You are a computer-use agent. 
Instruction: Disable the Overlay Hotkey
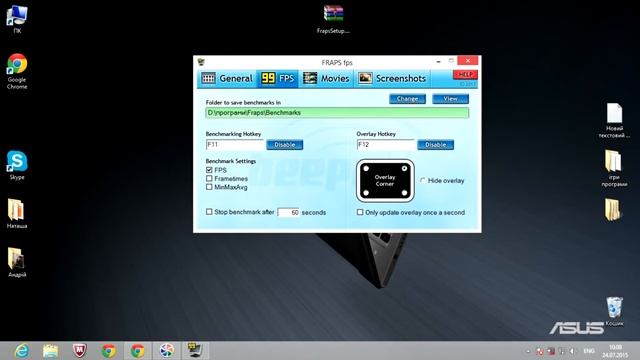pyautogui.click(x=436, y=145)
